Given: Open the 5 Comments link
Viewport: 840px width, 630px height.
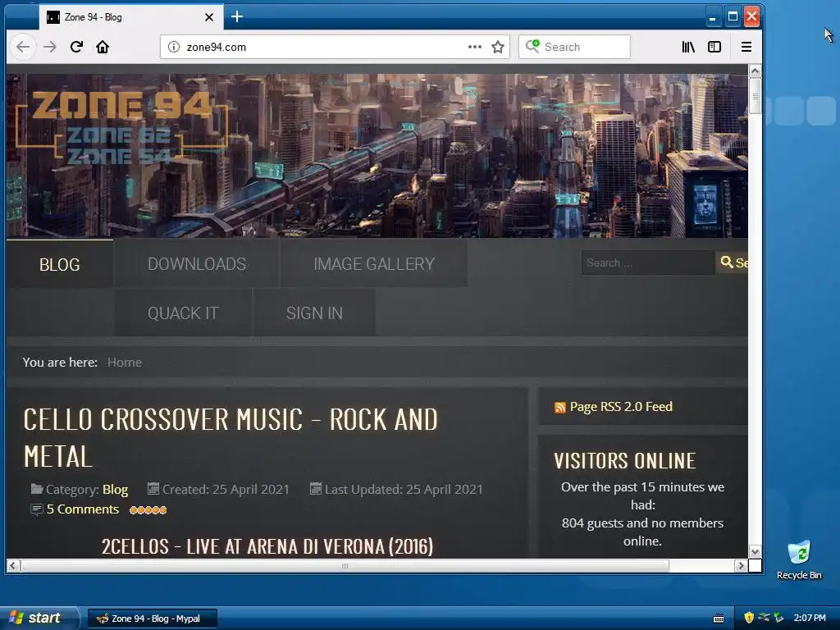Looking at the screenshot, I should 83,509.
